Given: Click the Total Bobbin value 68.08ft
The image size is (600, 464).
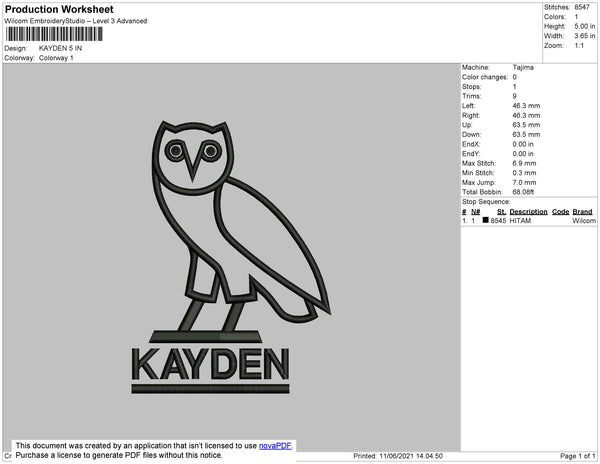Looking at the screenshot, I should coord(523,192).
